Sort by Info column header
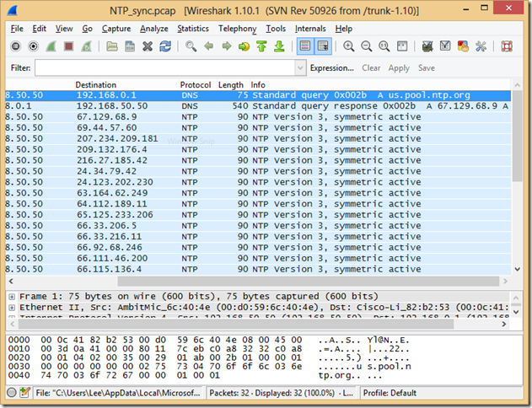The image size is (532, 408). point(380,85)
